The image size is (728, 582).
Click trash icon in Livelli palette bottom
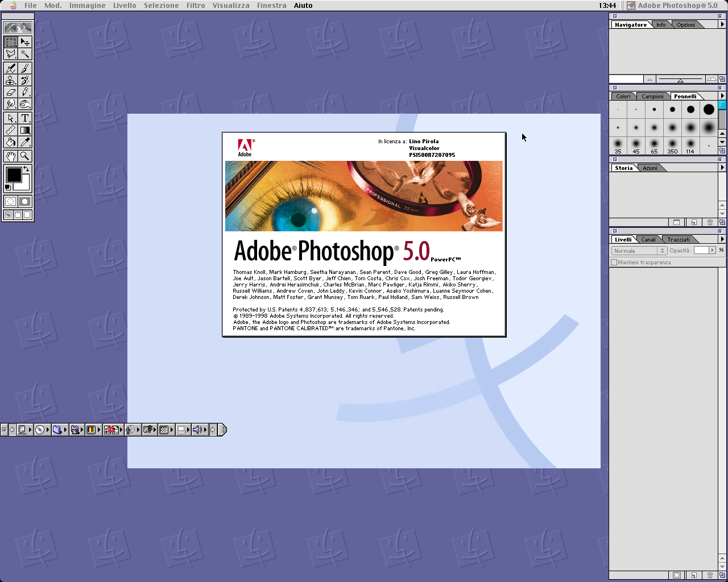[x=710, y=575]
